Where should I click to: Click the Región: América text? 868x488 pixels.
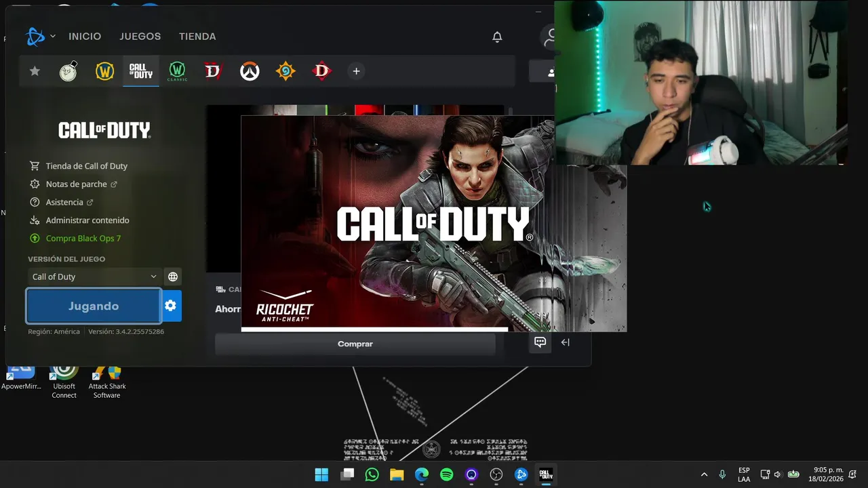54,331
